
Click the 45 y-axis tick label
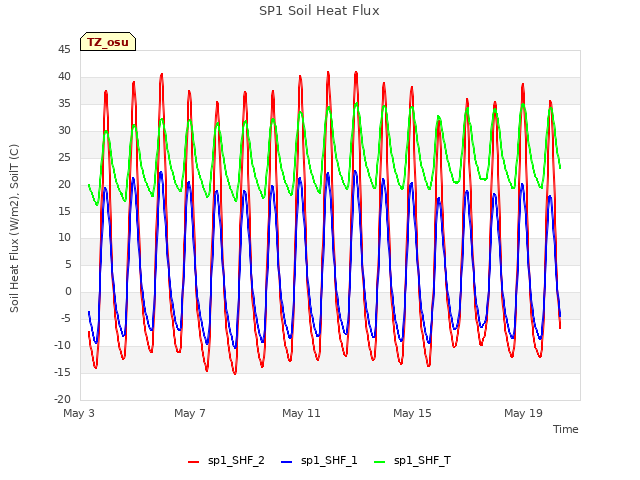pyautogui.click(x=64, y=49)
